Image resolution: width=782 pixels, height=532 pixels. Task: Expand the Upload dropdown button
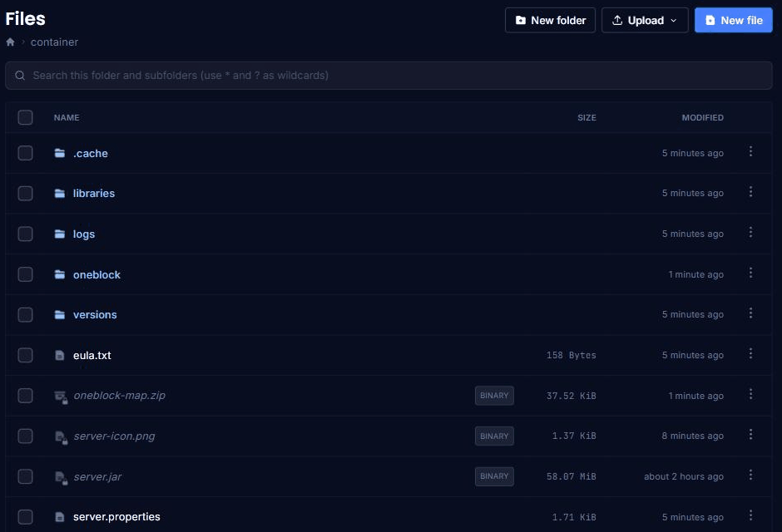pyautogui.click(x=645, y=21)
